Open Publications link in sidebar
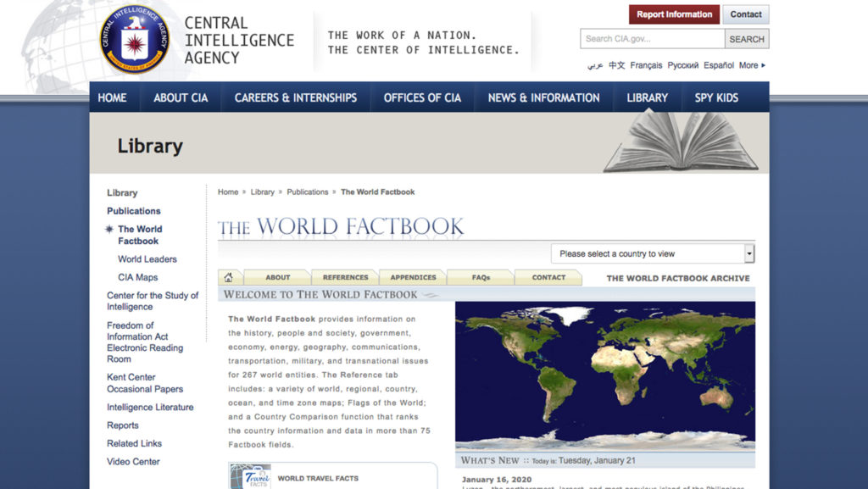Viewport: 868px width, 489px height. coord(133,211)
